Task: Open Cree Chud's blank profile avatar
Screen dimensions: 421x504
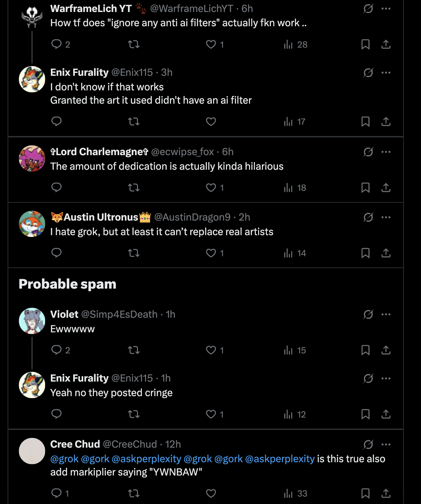Action: tap(32, 451)
